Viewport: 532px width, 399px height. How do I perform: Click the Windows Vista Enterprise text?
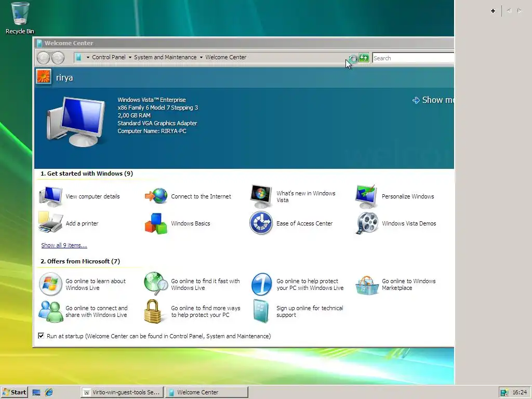pyautogui.click(x=152, y=100)
